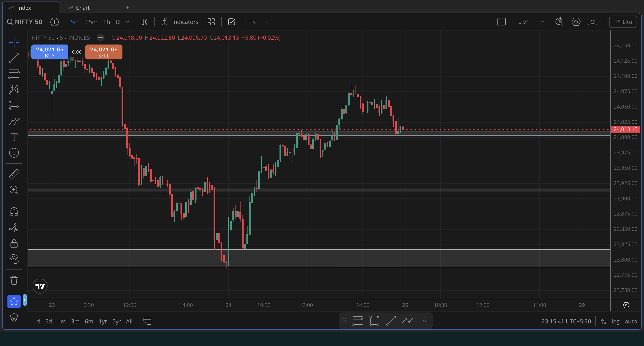Toggle lock all drawings
Screen dimensions: 644x346
pos(14,243)
